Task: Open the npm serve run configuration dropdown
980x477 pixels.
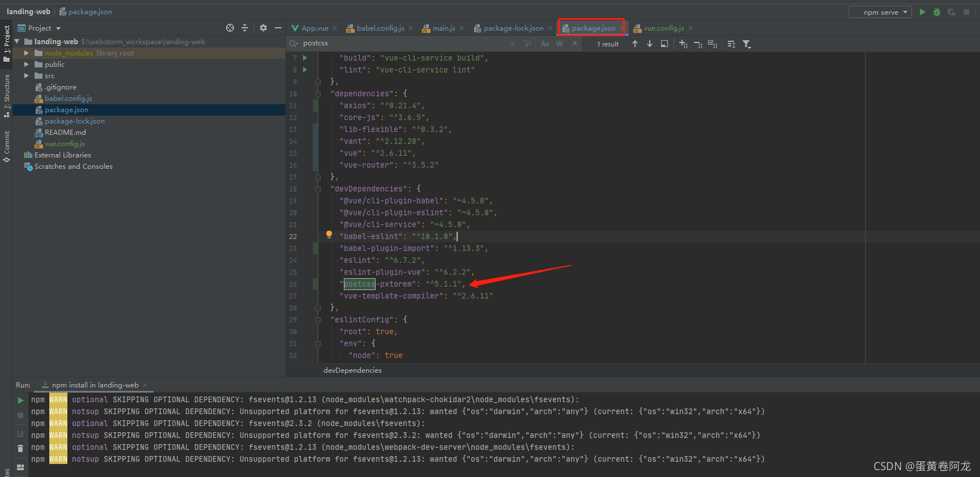Action: click(x=880, y=12)
